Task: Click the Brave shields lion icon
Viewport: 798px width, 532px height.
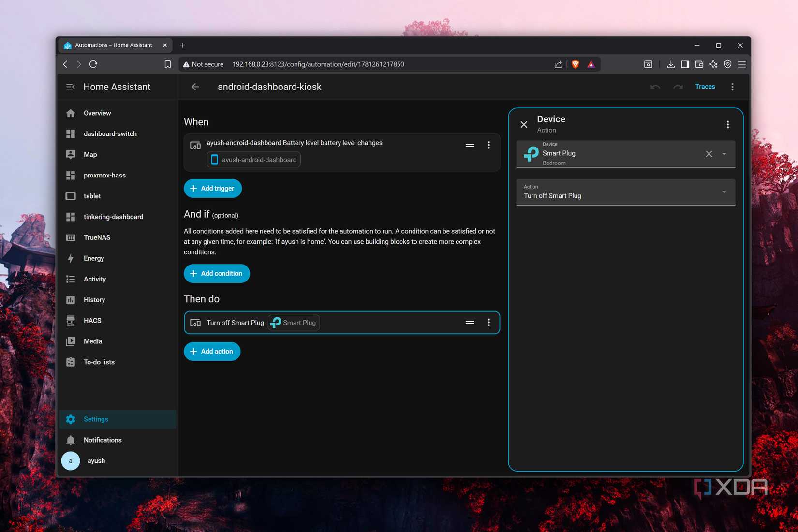Action: click(x=575, y=64)
